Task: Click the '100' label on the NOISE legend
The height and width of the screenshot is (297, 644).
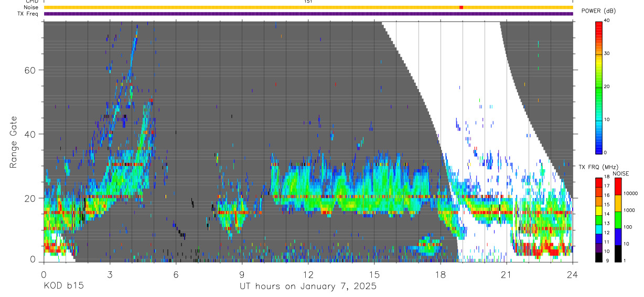Action: pyautogui.click(x=628, y=227)
